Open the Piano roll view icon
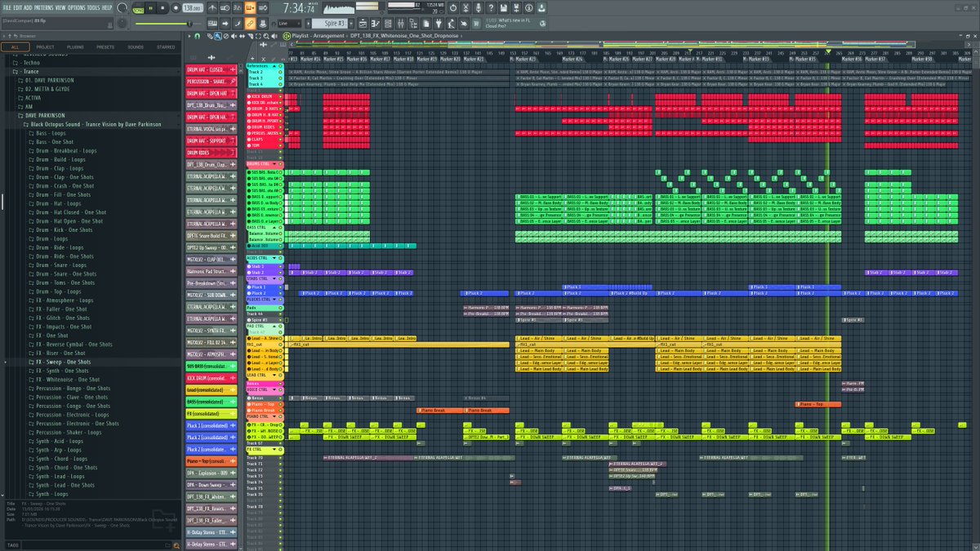 pos(375,24)
